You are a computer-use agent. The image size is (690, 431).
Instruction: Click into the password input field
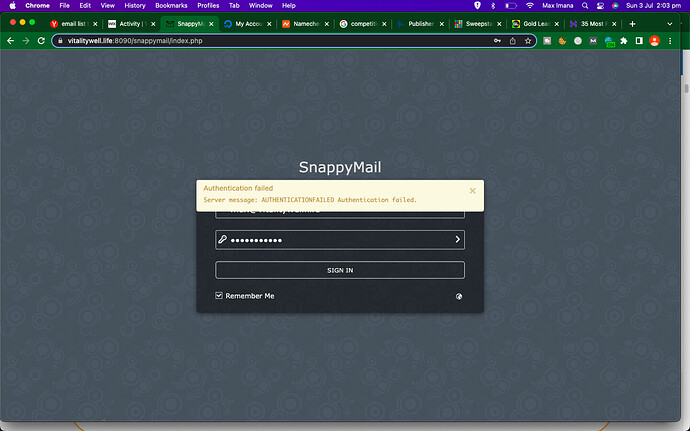click(x=340, y=240)
